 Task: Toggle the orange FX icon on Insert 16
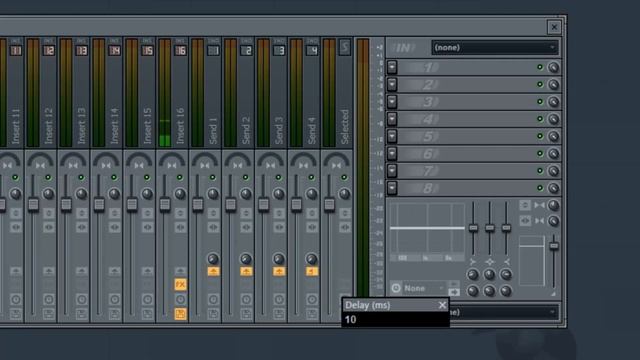pos(180,284)
